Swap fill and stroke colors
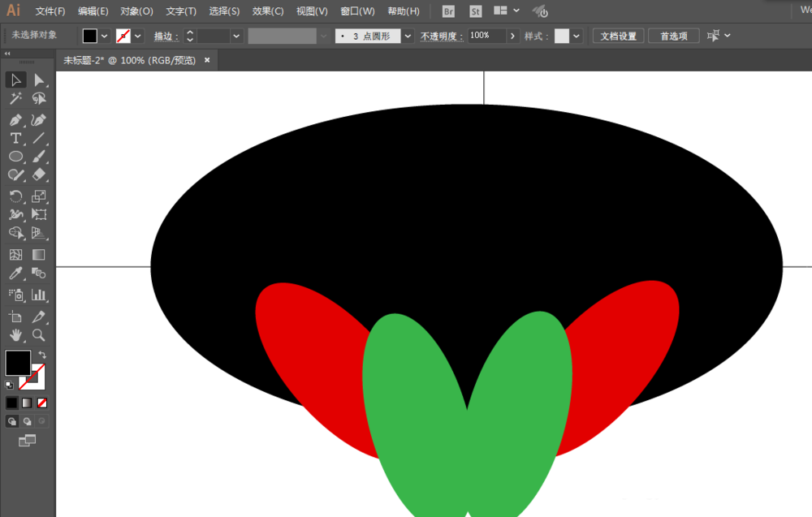Viewport: 812px width, 517px height. [x=42, y=355]
